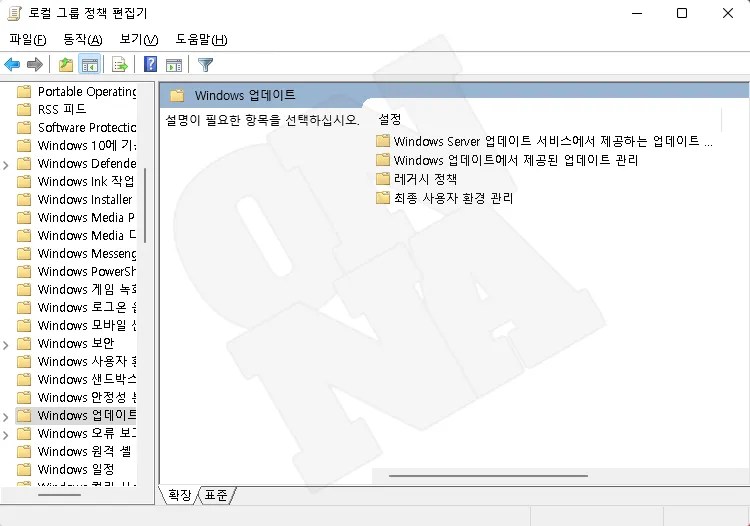Switch to the 표준 tab
Screen dimensions: 750x526
pyautogui.click(x=216, y=495)
